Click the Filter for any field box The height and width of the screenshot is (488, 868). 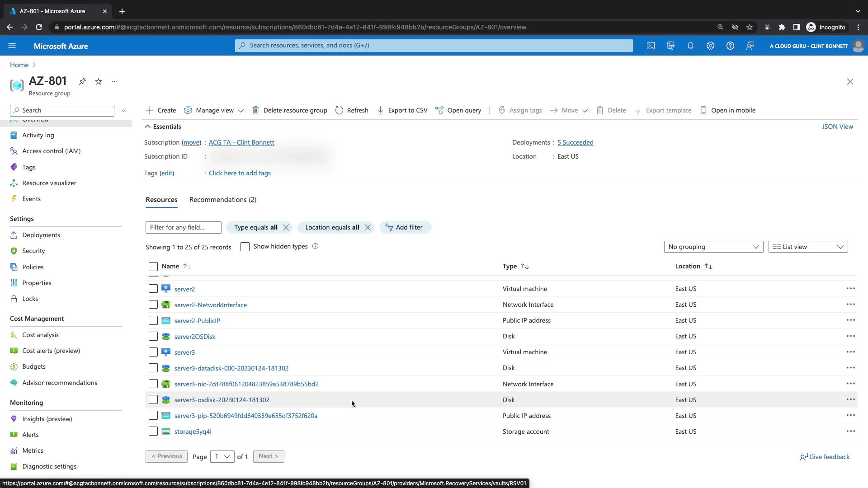click(x=183, y=227)
